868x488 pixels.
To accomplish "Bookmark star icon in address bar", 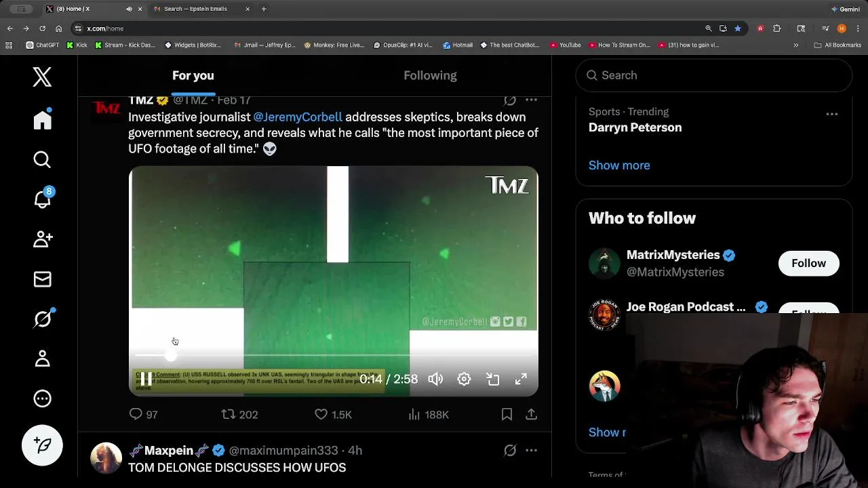I will (738, 28).
